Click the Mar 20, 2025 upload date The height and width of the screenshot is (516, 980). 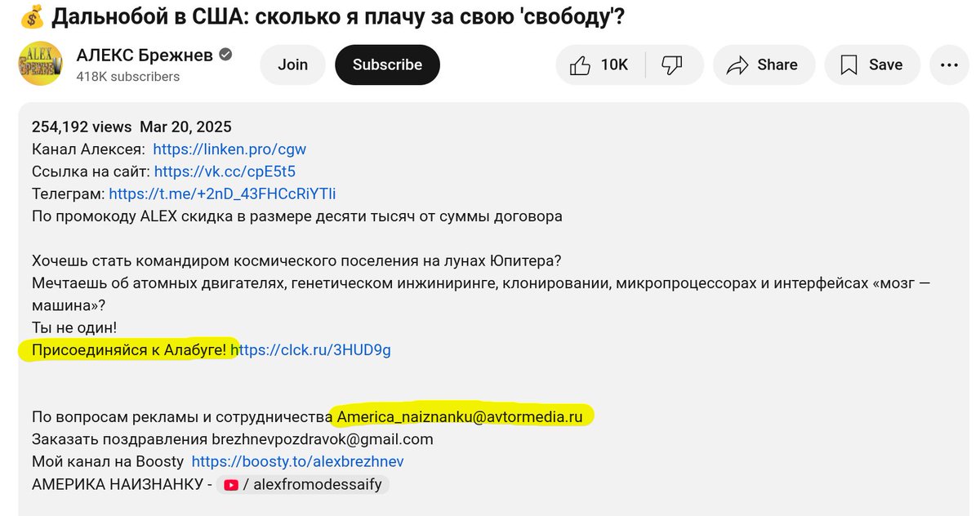[x=185, y=127]
